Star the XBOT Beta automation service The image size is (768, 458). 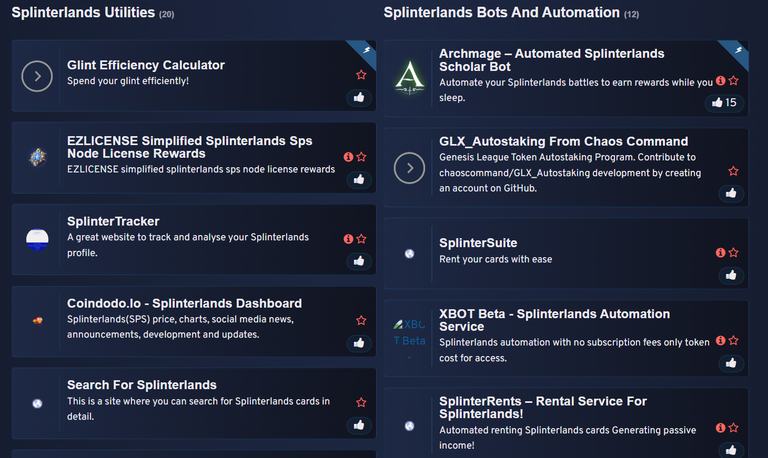coord(733,340)
